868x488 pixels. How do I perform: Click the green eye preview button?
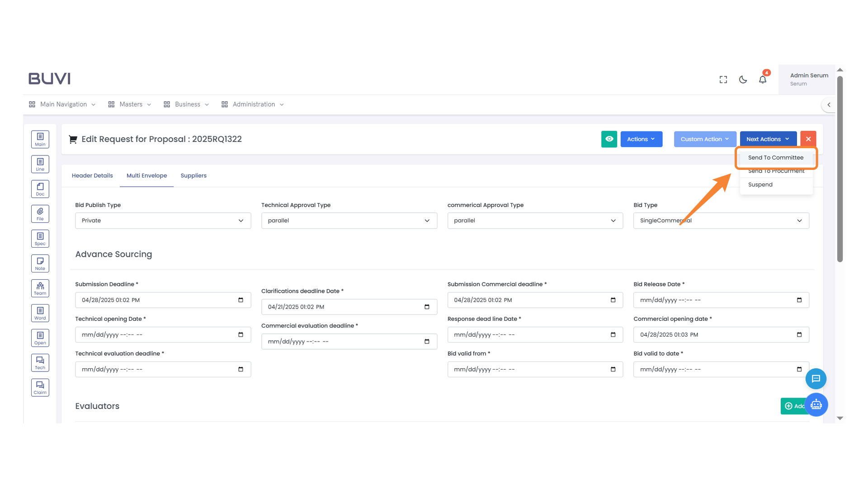(609, 139)
